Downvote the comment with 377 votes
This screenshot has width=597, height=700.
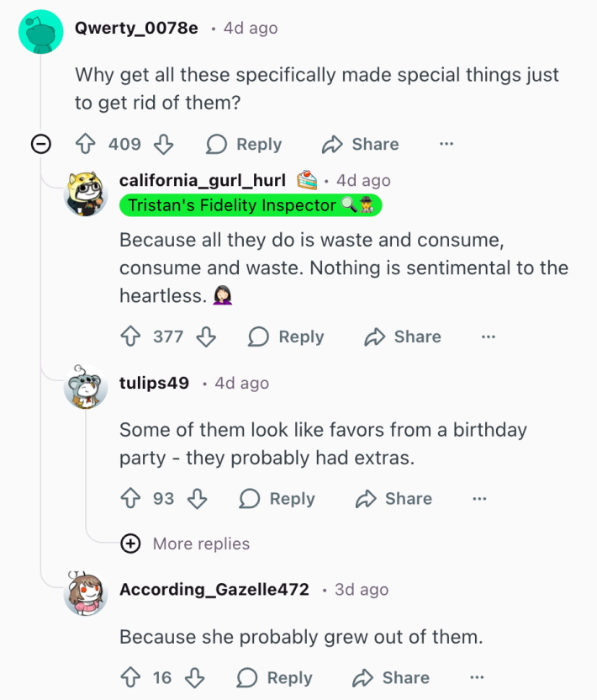pos(206,337)
